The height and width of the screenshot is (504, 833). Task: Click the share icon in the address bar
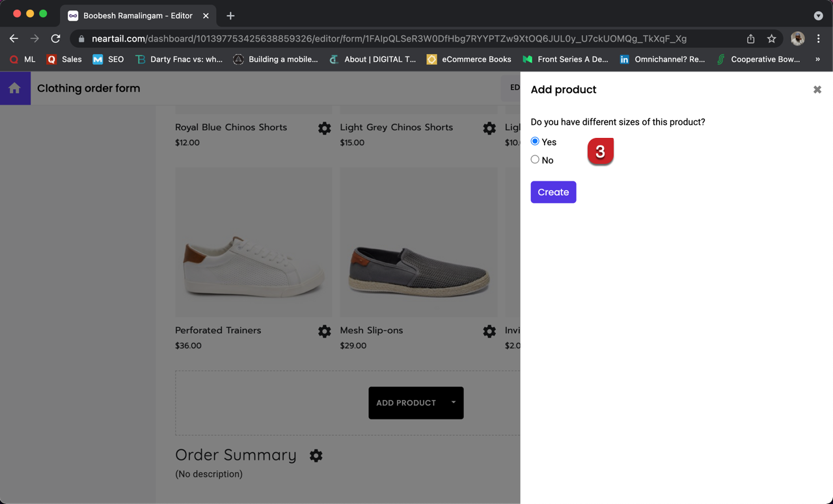point(750,39)
